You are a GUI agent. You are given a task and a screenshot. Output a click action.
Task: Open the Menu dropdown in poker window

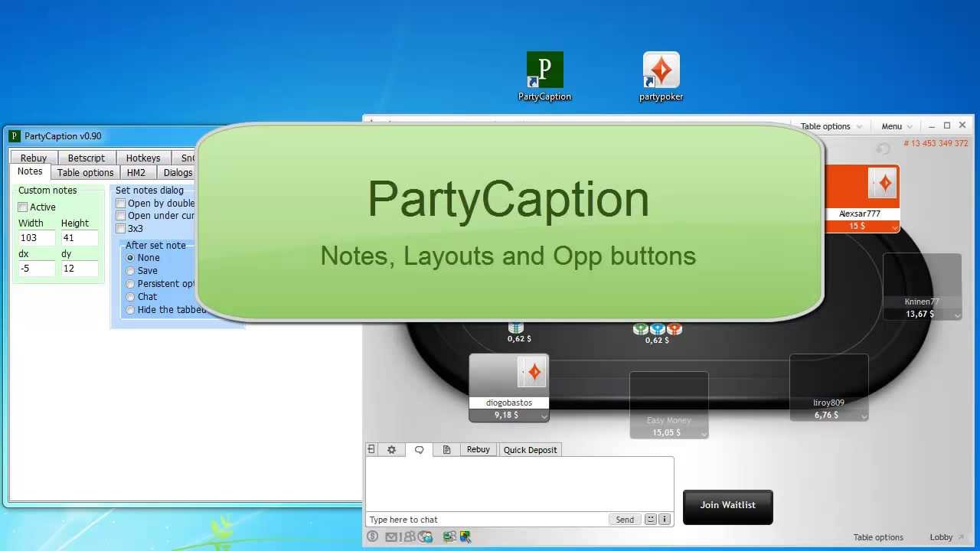coord(897,126)
